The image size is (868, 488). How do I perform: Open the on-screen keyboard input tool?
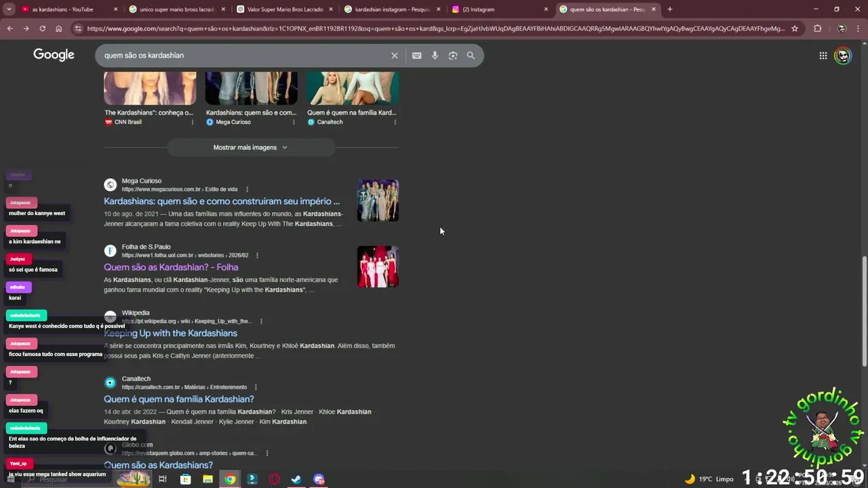(416, 56)
